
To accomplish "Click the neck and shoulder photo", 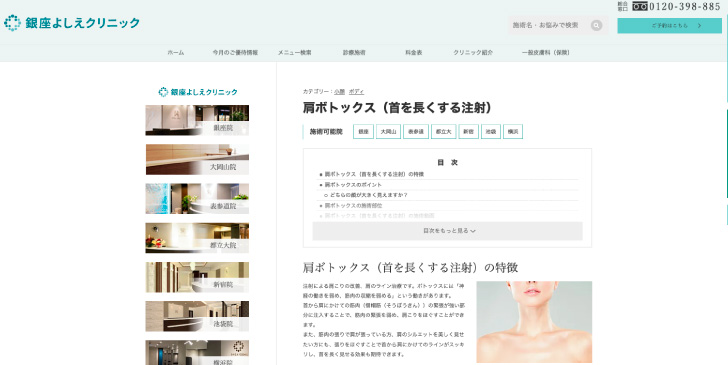I will (534, 322).
